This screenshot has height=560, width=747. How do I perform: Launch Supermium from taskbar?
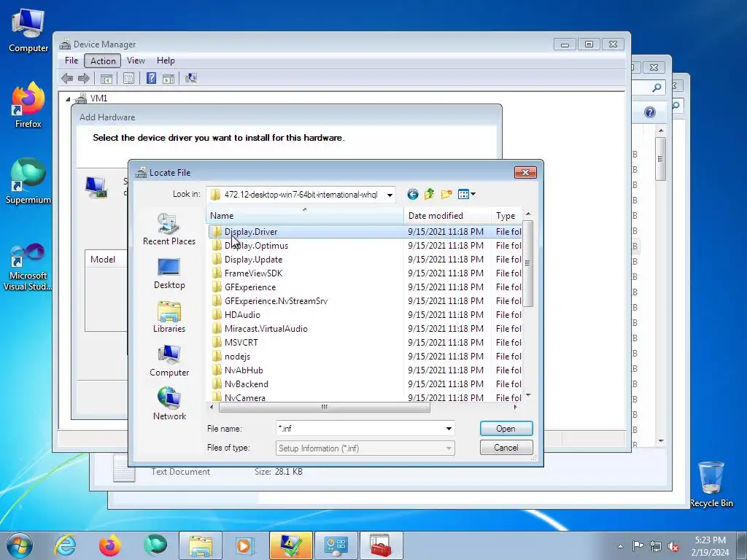tap(155, 545)
